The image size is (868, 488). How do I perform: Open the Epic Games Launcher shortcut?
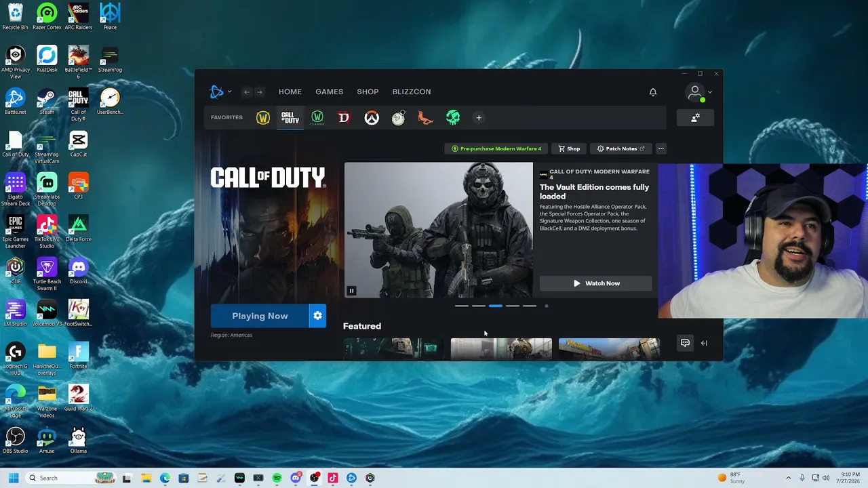(15, 232)
